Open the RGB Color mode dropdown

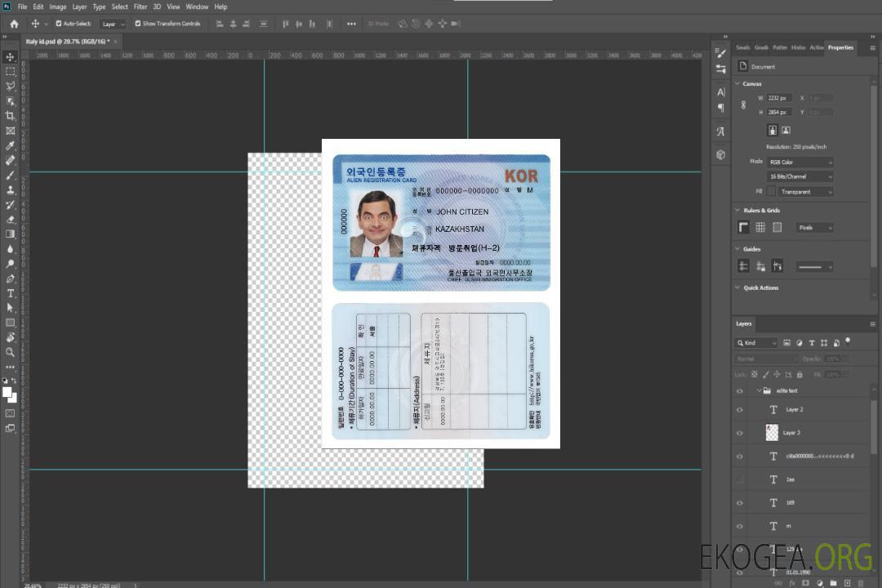(x=800, y=162)
